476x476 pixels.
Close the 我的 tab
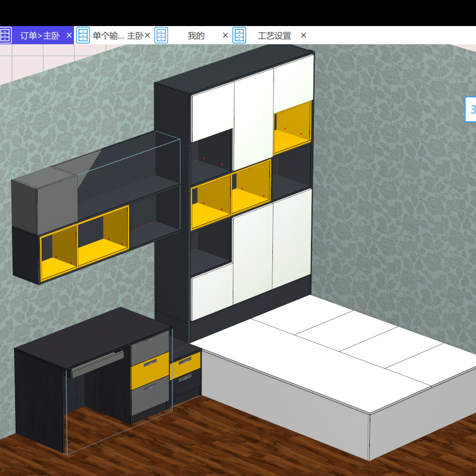point(225,35)
